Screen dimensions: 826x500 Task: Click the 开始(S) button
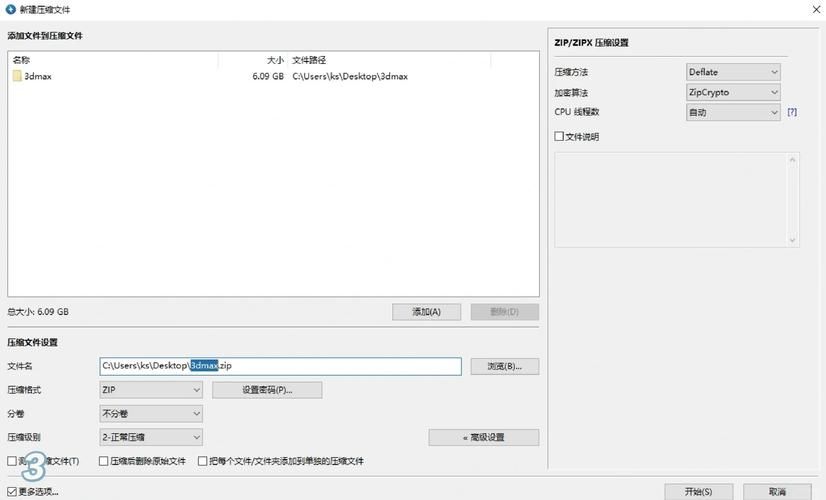(699, 492)
